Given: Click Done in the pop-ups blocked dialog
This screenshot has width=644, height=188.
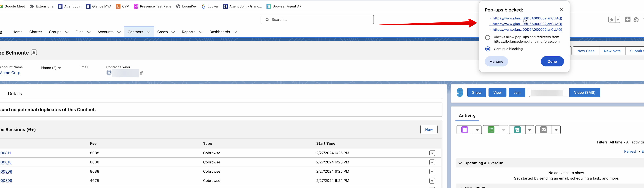Looking at the screenshot, I should point(552,62).
